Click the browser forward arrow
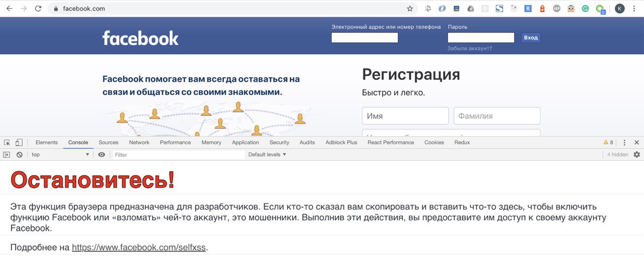Screen dimensions: 644x262 click(24, 9)
